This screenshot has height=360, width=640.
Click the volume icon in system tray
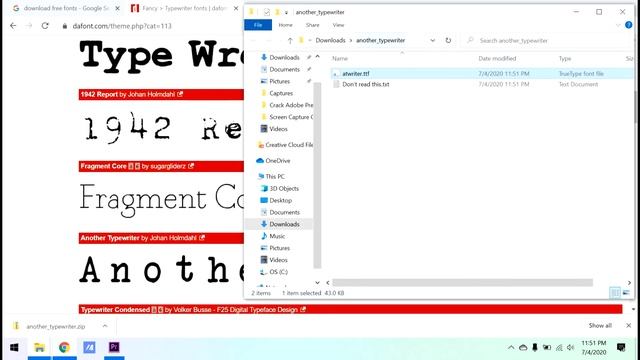coord(571,348)
